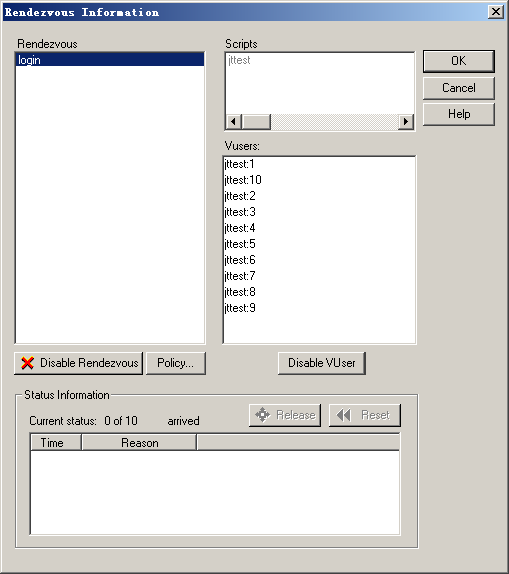509x574 pixels.
Task: Select Vuser jttest:4
Action: coord(240,228)
